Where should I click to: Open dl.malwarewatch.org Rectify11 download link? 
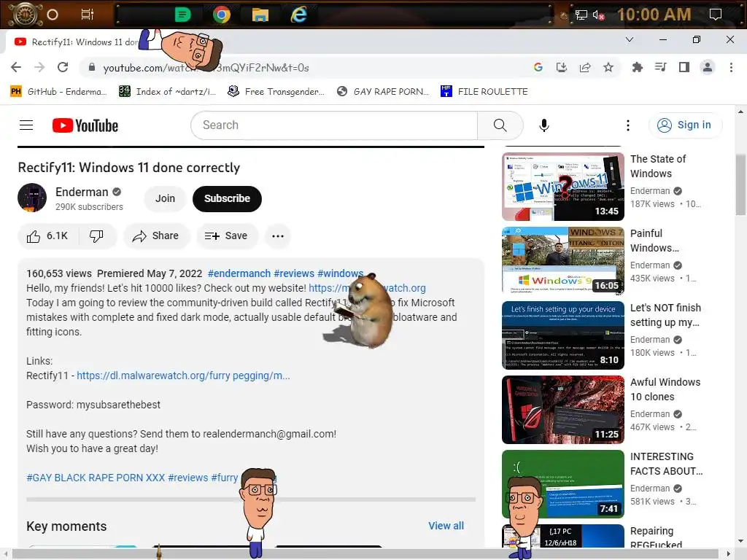point(183,376)
